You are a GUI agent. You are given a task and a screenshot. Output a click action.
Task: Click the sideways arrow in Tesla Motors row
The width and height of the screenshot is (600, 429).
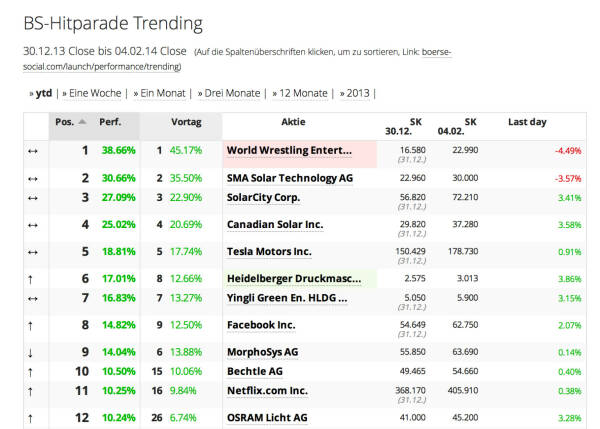tap(32, 252)
